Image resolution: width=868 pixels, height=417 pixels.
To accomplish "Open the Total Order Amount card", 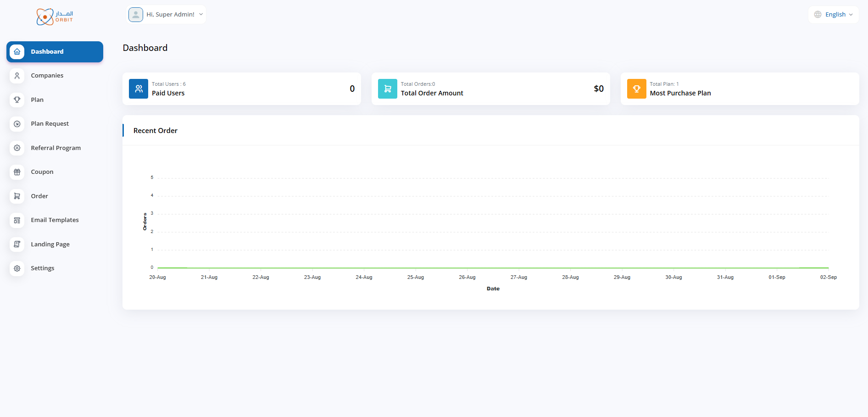I will click(x=490, y=89).
